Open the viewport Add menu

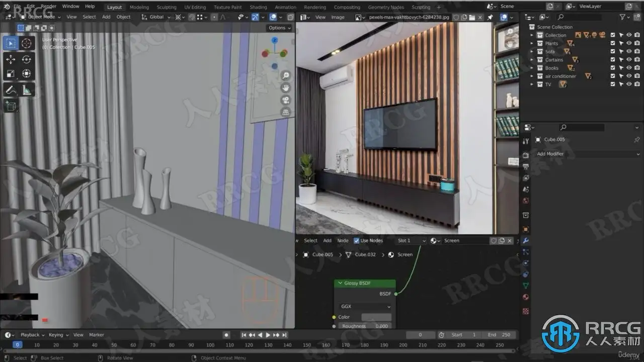click(106, 17)
